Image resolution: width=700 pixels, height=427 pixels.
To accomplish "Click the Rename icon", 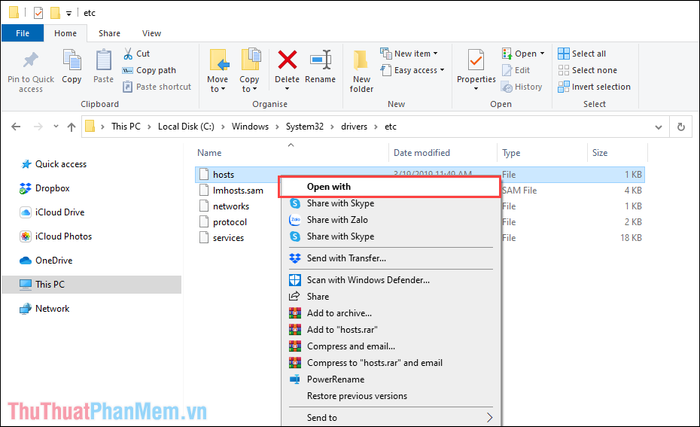I will [x=321, y=60].
